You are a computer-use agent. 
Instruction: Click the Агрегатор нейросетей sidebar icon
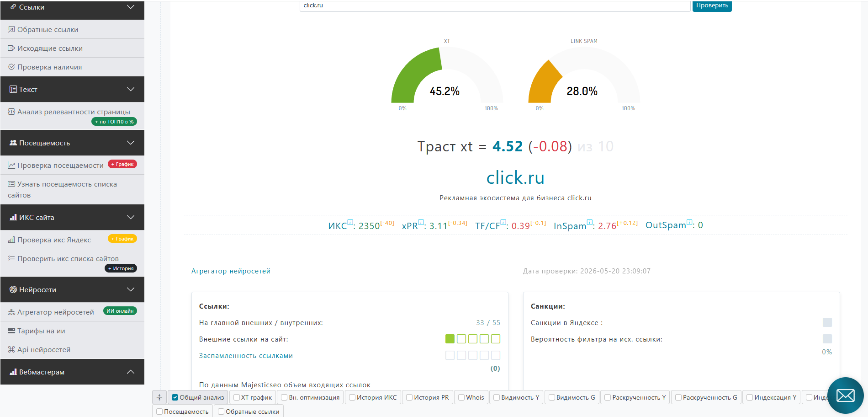pyautogui.click(x=11, y=312)
